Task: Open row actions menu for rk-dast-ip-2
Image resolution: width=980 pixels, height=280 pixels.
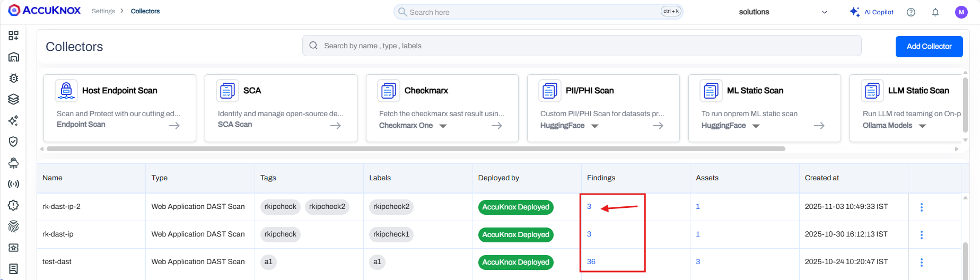Action: [x=922, y=207]
